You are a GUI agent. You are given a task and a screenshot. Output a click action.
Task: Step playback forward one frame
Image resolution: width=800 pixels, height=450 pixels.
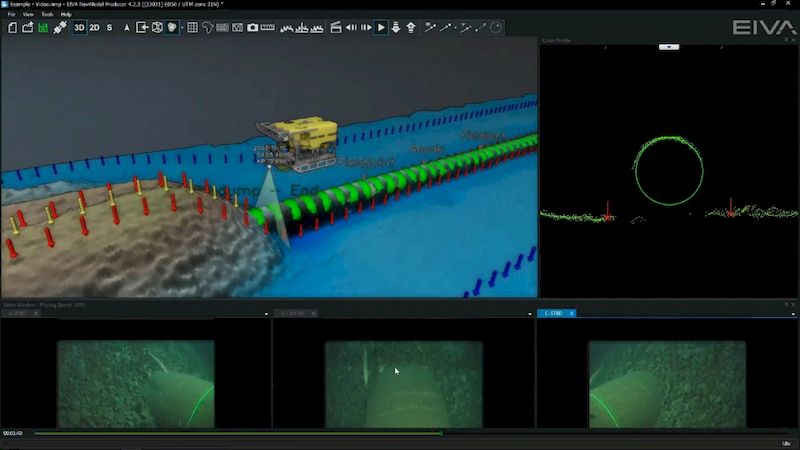click(x=366, y=28)
